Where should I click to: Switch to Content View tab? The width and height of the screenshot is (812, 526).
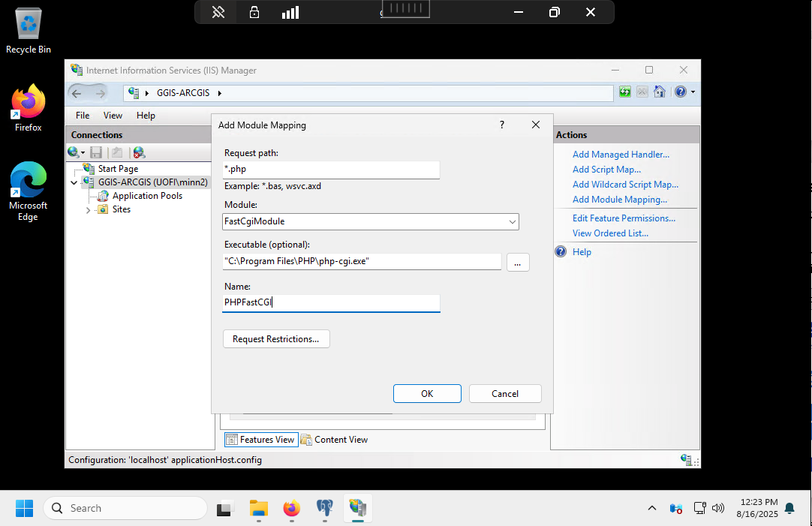[x=335, y=440]
